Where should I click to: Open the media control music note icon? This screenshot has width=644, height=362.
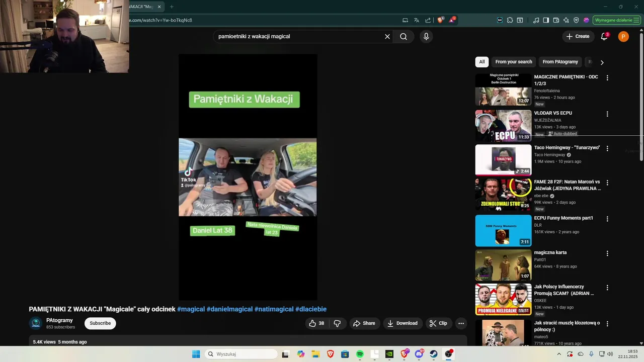pyautogui.click(x=536, y=20)
